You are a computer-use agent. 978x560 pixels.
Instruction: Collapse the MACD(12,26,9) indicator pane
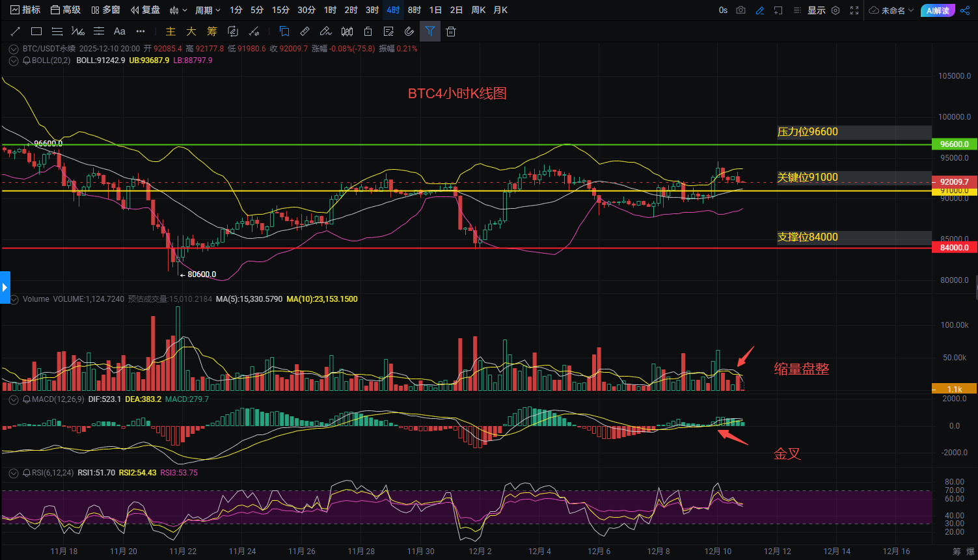14,399
